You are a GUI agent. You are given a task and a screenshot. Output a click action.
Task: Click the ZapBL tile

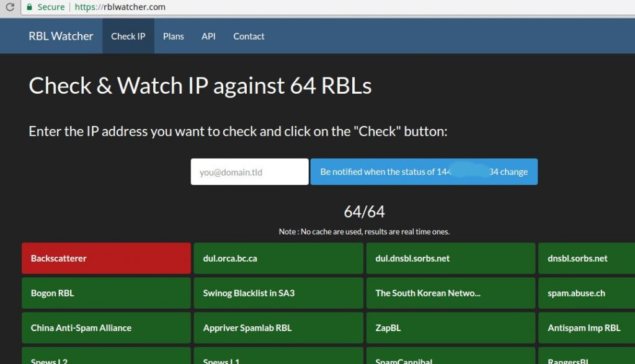pos(451,328)
